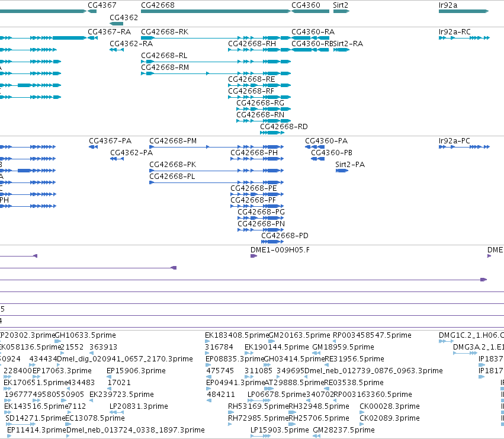This screenshot has width=504, height=439.
Task: Select the Ir92a gene label
Action: tap(448, 5)
